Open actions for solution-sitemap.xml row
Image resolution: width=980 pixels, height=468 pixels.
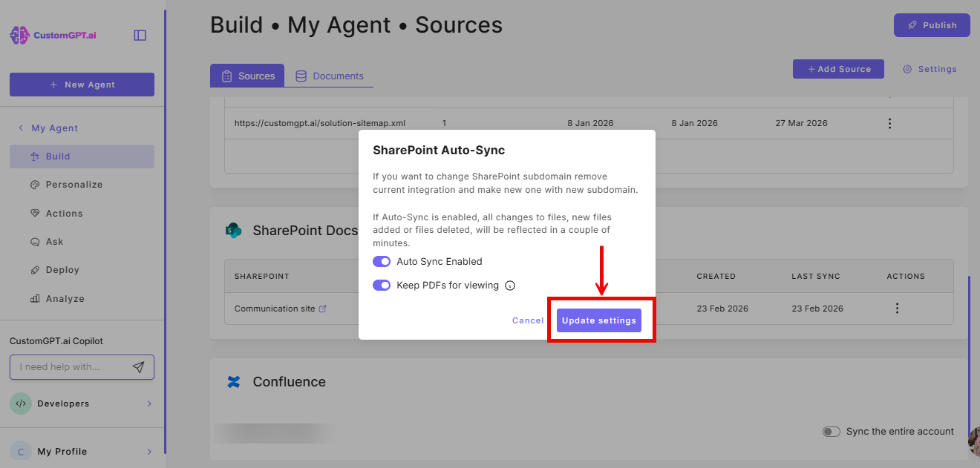click(x=889, y=123)
